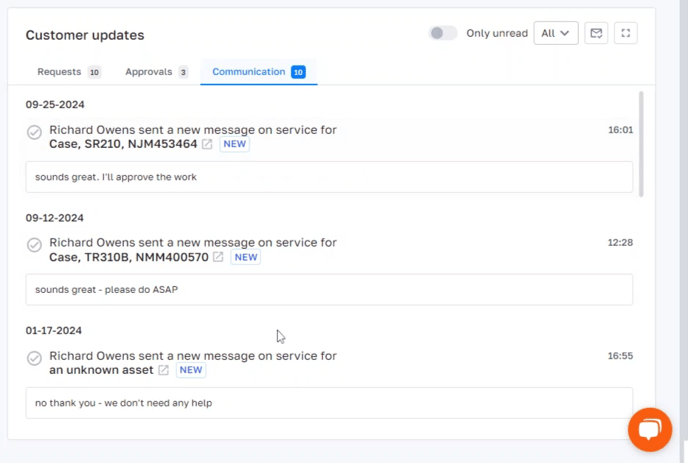This screenshot has height=463, width=688.
Task: Open the Case, TR310B, NMM400570 link
Action: click(128, 258)
